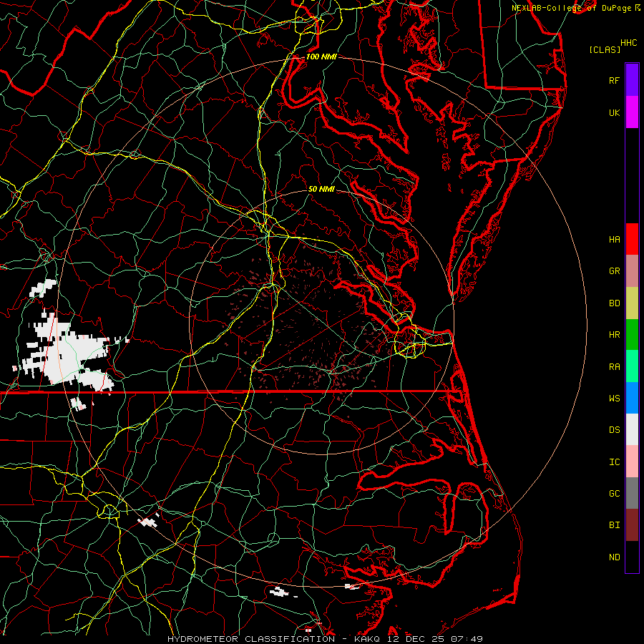Click the Hydrometeor Classification KAKQ timestamp caption
This screenshot has height=644, width=644.
[325, 639]
